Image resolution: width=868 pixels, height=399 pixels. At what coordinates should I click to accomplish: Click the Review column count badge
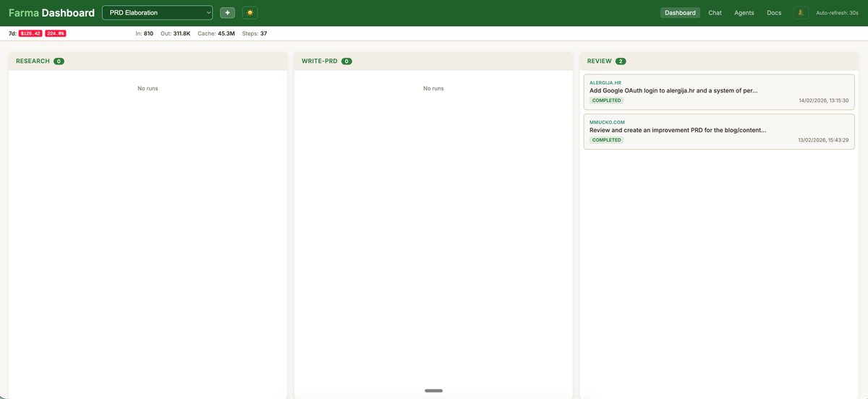[621, 61]
